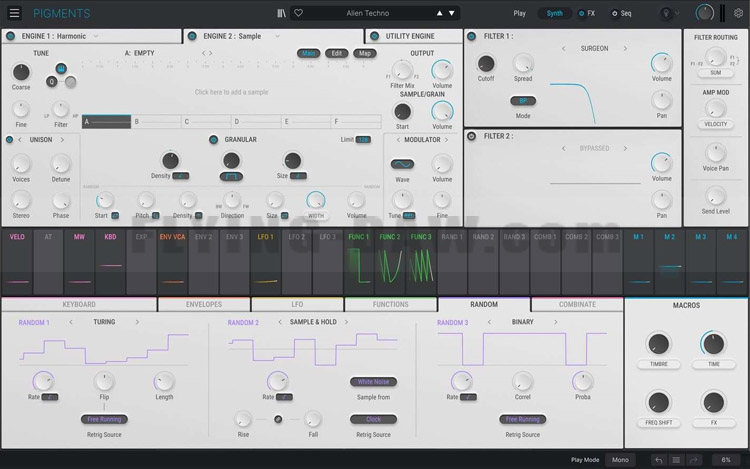The height and width of the screenshot is (469, 750).
Task: Favorite the preset with the heart icon
Action: 298,13
